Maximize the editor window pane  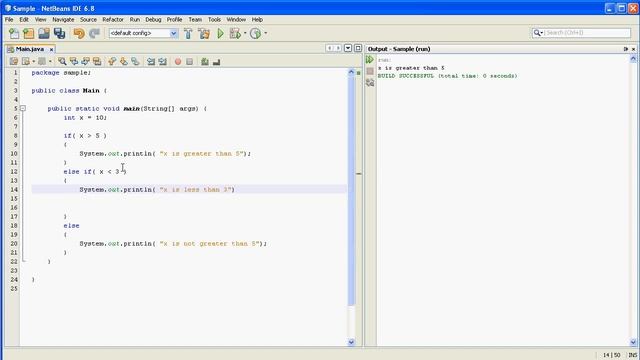[358, 49]
